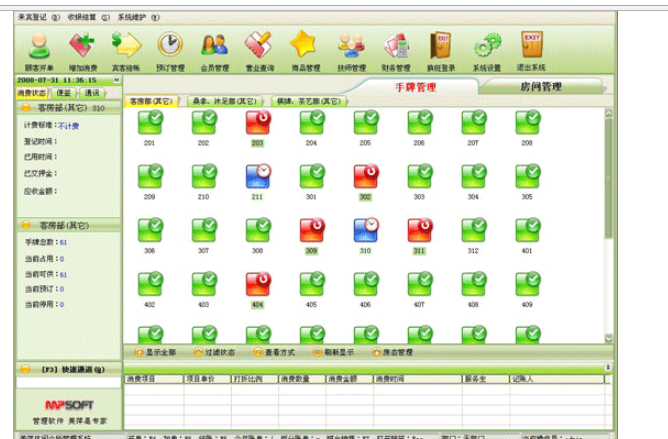Screen dimensions: 668x439
Task: Select the green available tag 210
Action: click(x=204, y=182)
